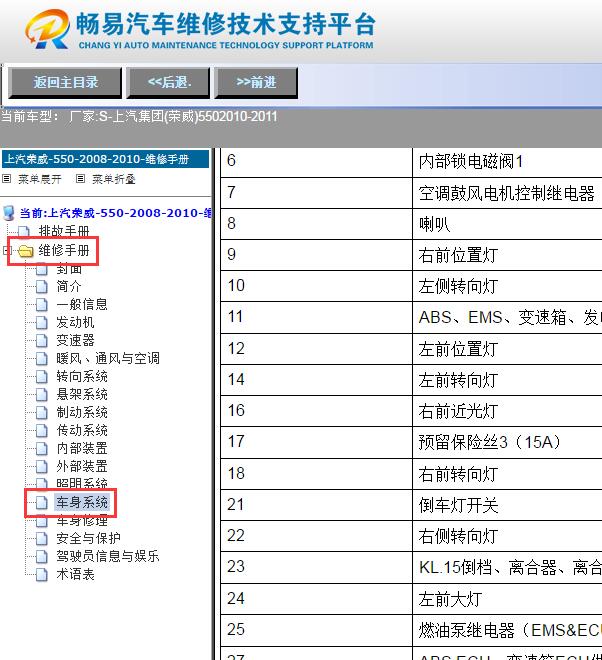Click table cell 预留保险丝3（15A）
The image size is (602, 660).
[507, 442]
